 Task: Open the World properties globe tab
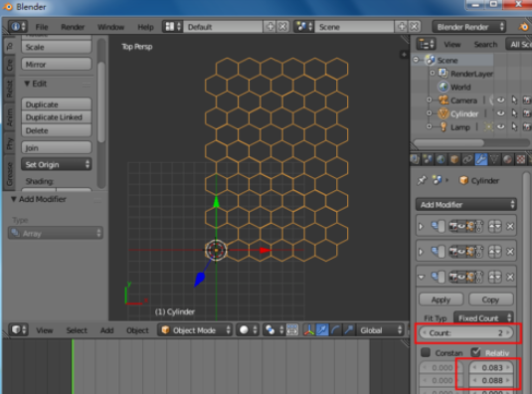441,159
